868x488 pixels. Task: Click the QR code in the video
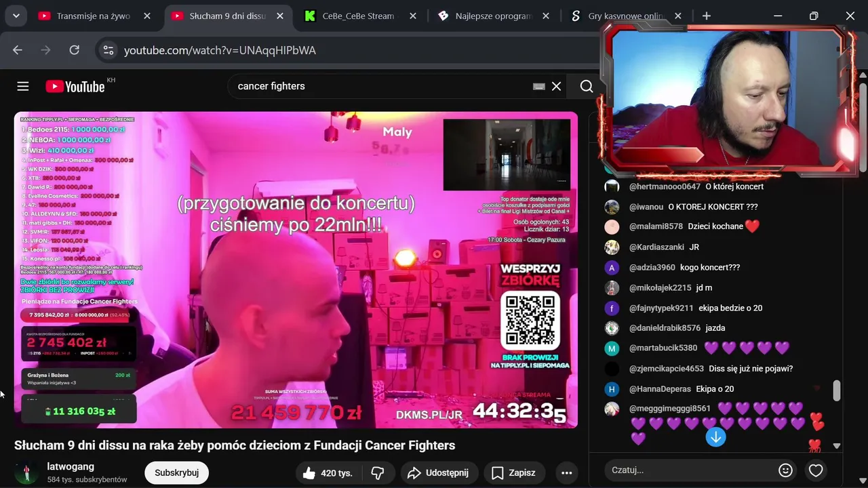pyautogui.click(x=530, y=321)
